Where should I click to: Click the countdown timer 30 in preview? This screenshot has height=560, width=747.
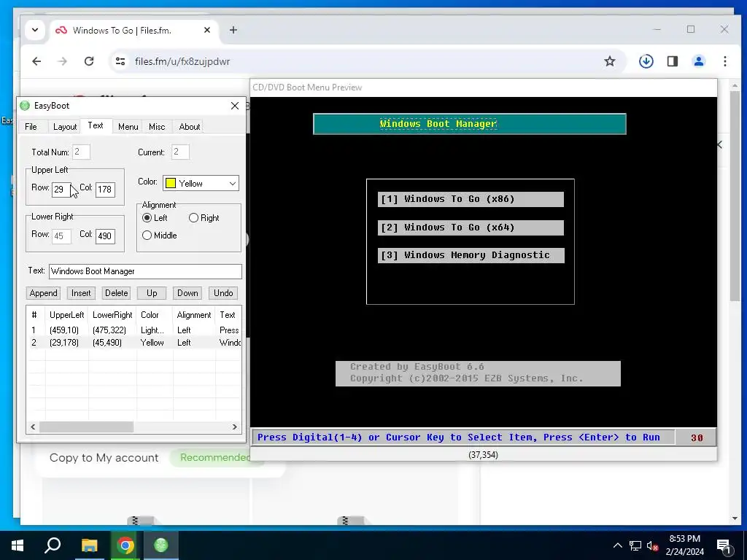tap(697, 437)
